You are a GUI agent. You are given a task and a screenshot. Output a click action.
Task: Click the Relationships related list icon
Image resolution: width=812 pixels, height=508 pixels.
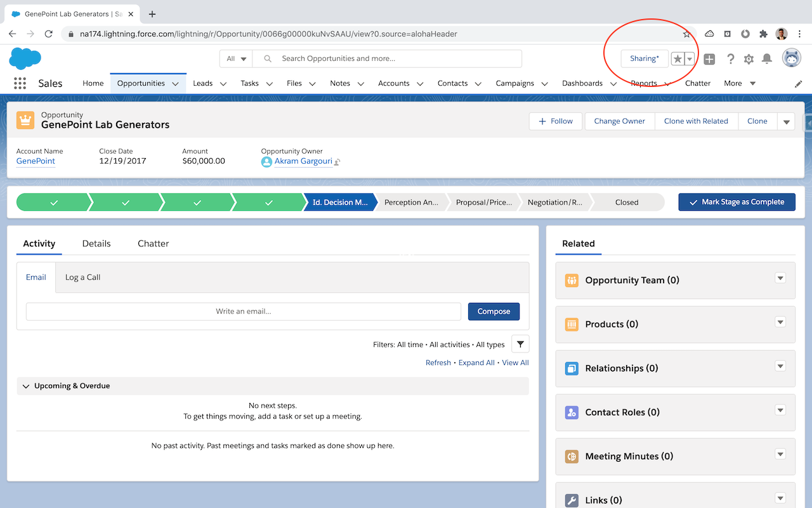tap(572, 368)
